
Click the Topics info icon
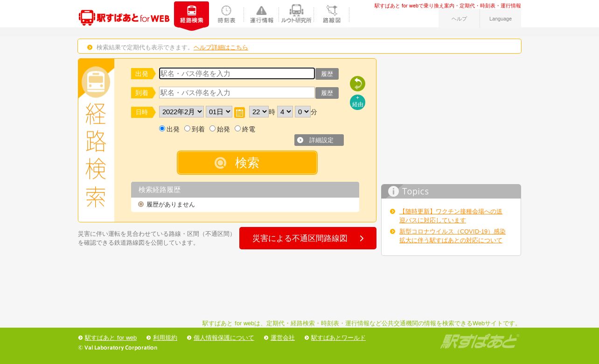point(394,191)
